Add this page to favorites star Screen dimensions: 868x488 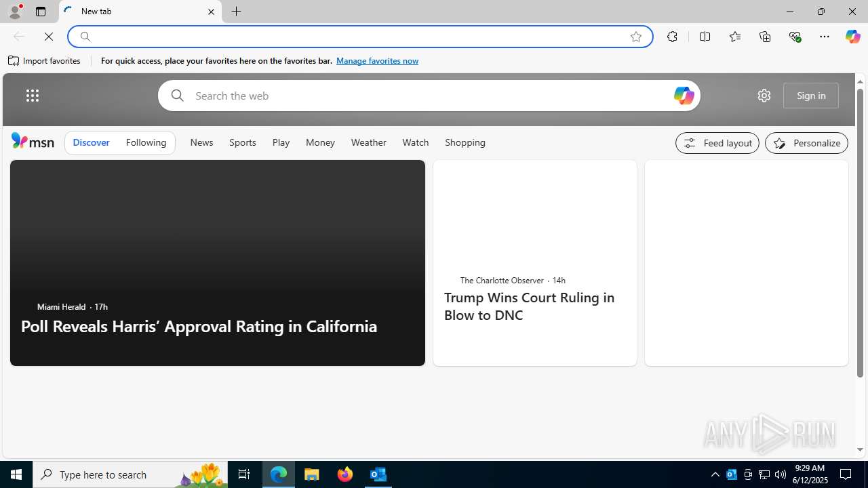coord(635,37)
